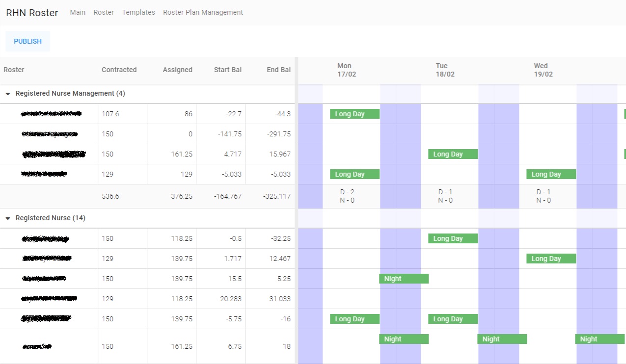
Task: Collapse the Registered Nurse Management group arrow
Action: tap(8, 94)
